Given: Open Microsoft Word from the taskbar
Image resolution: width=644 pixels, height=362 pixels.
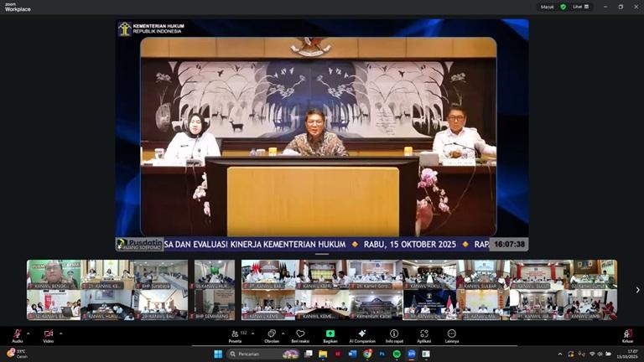Looking at the screenshot, I should 352,354.
